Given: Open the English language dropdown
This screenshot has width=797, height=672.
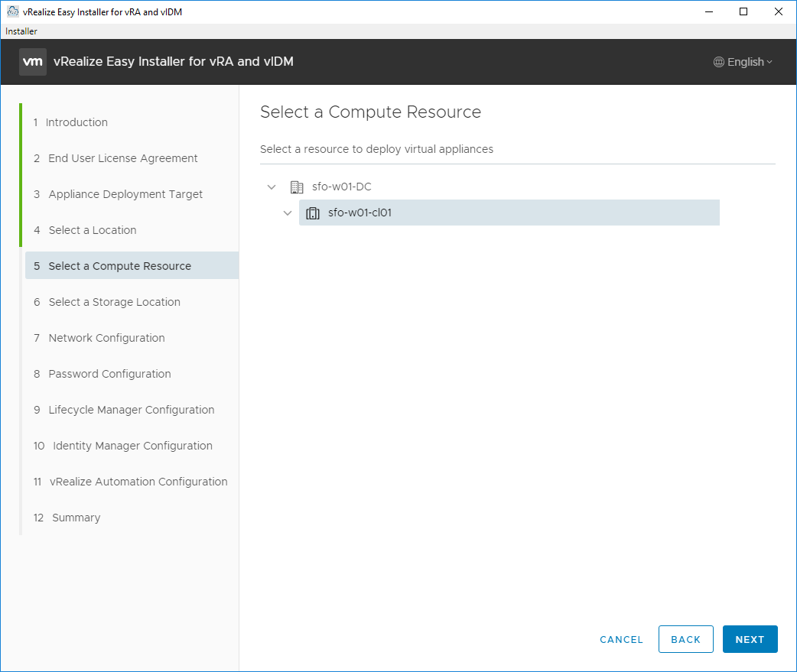Looking at the screenshot, I should 743,62.
